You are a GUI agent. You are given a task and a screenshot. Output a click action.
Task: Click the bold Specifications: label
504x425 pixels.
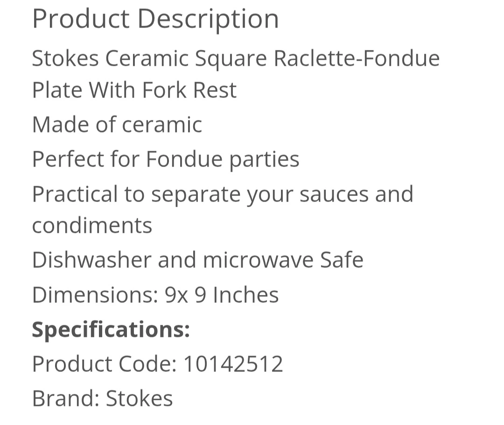coord(111,330)
